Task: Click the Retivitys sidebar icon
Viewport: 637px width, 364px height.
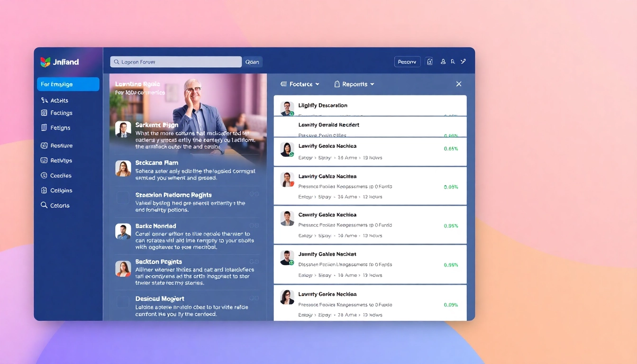Action: coord(44,161)
